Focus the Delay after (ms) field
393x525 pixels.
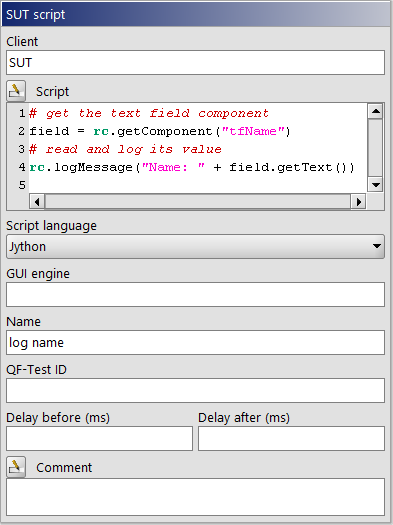(291, 438)
